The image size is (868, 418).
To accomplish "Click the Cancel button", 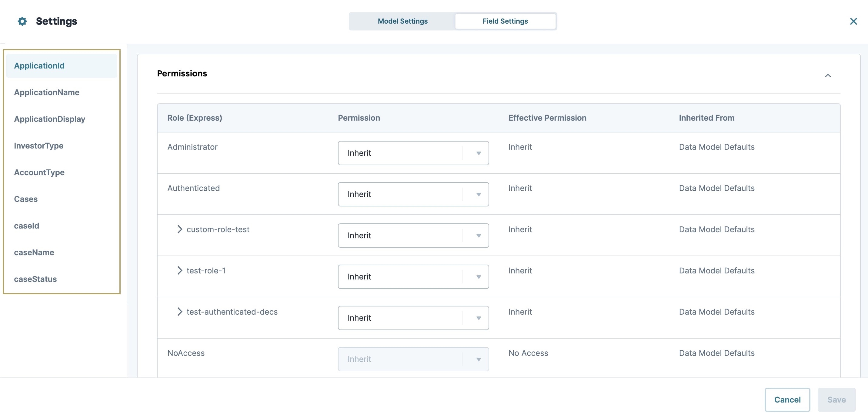I will pyautogui.click(x=787, y=400).
